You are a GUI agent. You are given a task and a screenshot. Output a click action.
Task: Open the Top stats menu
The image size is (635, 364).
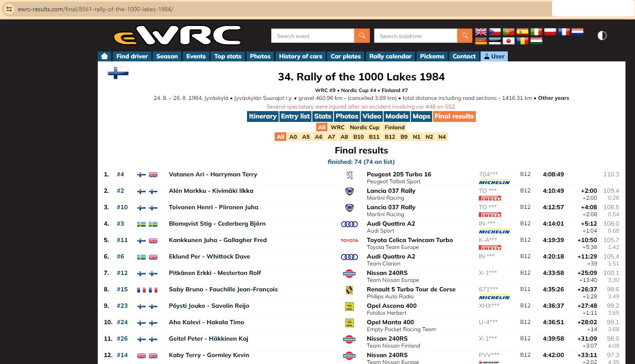click(x=228, y=56)
